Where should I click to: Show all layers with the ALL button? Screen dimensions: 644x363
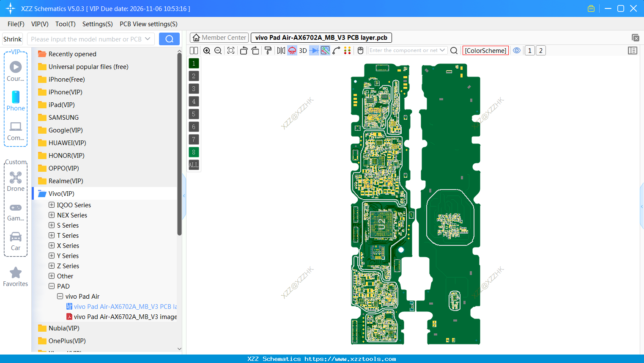[193, 165]
